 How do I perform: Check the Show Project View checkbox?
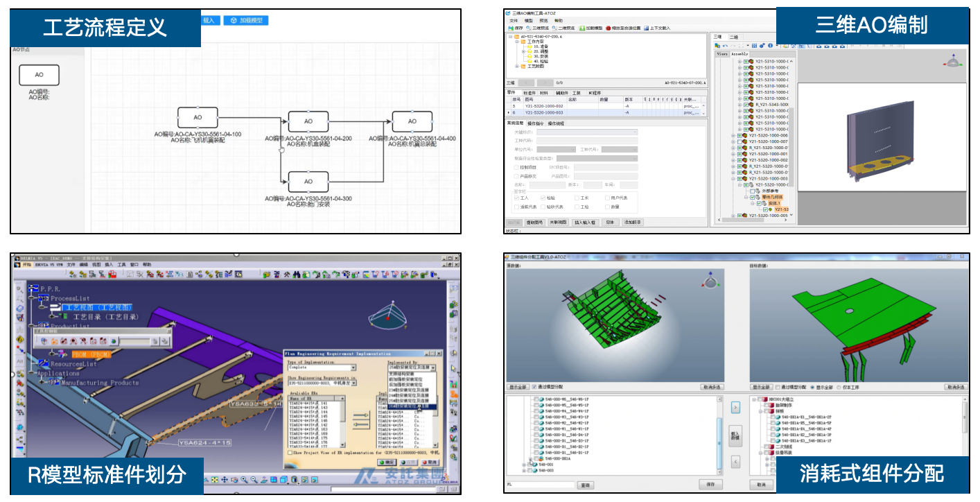coord(290,453)
